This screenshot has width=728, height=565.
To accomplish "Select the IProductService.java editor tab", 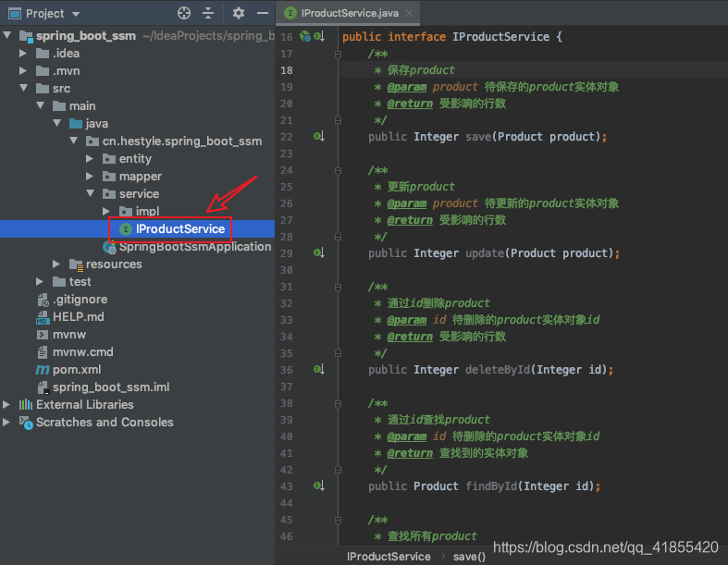I will 348,13.
